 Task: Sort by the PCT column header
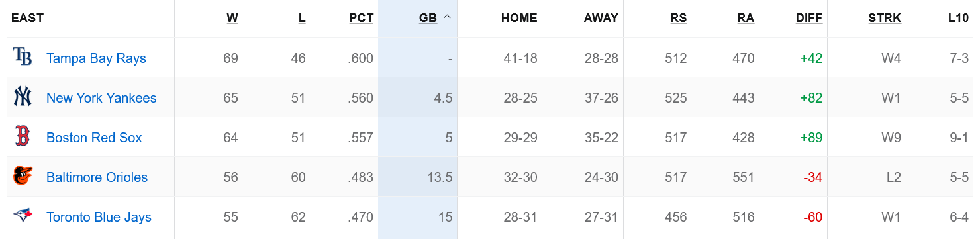point(362,19)
